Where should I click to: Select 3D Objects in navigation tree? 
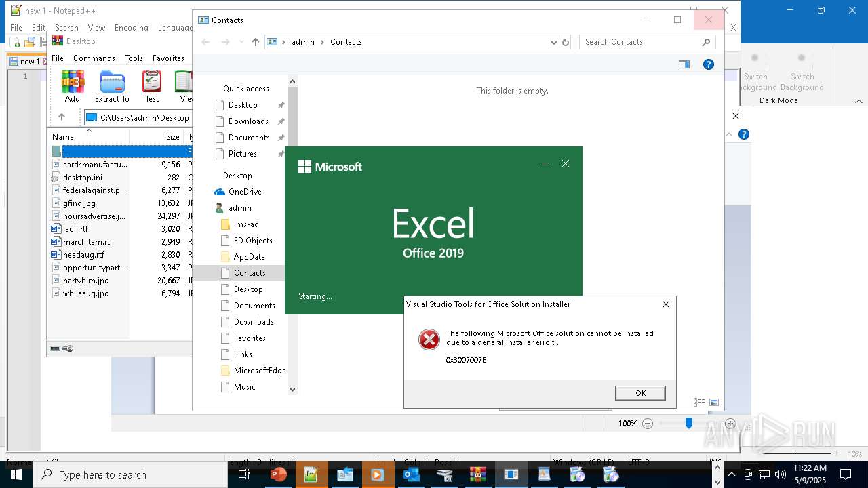(x=252, y=241)
